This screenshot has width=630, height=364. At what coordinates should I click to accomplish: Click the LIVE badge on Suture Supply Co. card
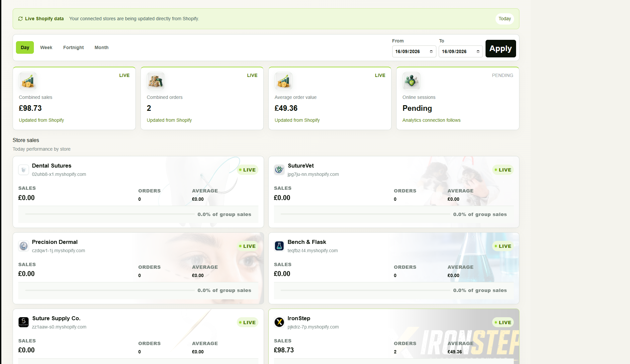coord(247,323)
